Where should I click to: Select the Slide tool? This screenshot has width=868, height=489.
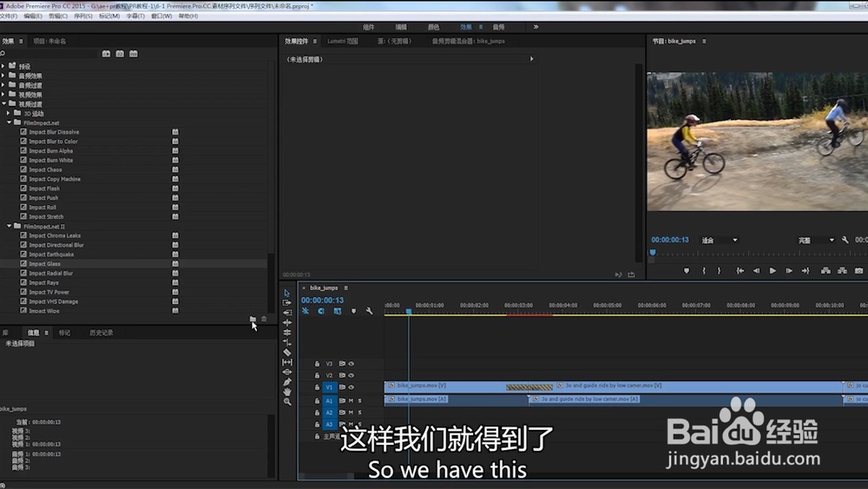tap(286, 372)
